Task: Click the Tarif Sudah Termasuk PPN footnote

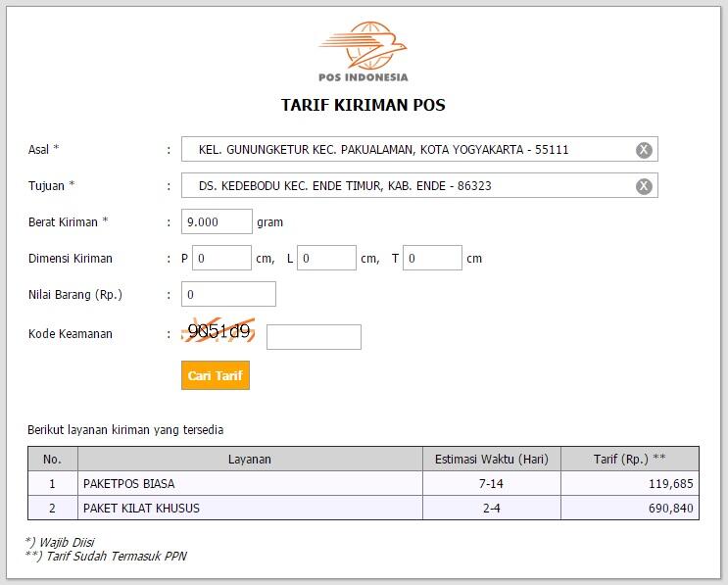Action: click(107, 556)
